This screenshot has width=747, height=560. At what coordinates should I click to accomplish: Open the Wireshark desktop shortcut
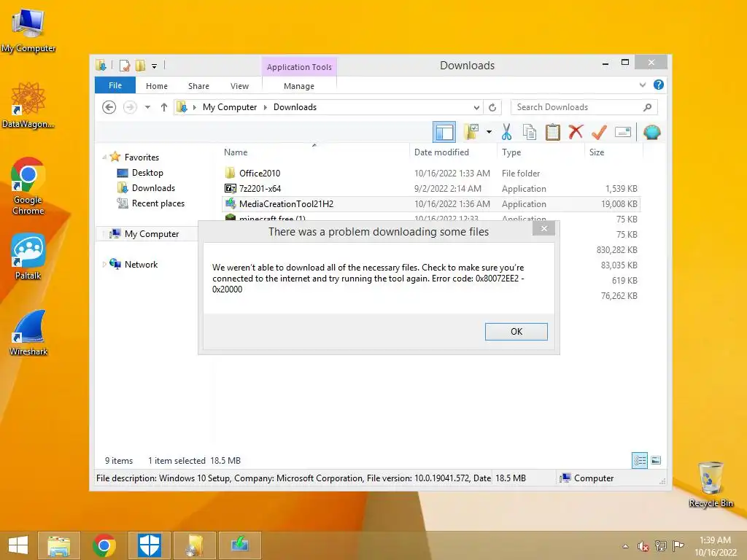(x=28, y=332)
